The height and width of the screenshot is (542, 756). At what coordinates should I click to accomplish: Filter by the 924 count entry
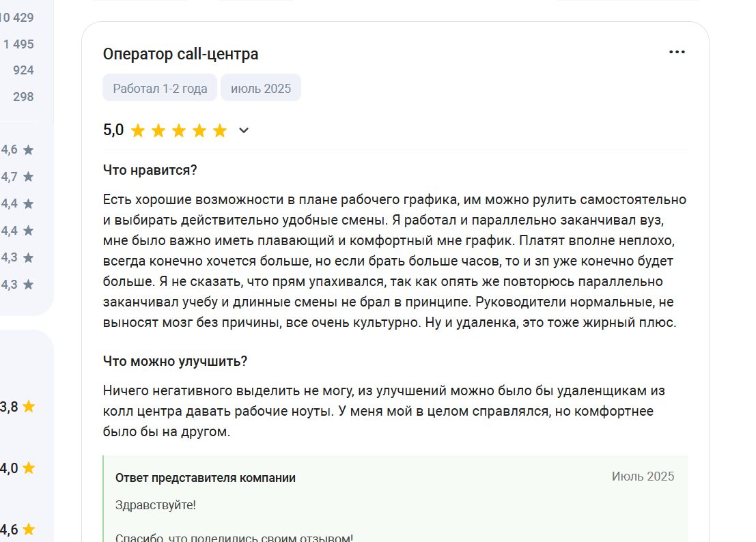click(23, 70)
